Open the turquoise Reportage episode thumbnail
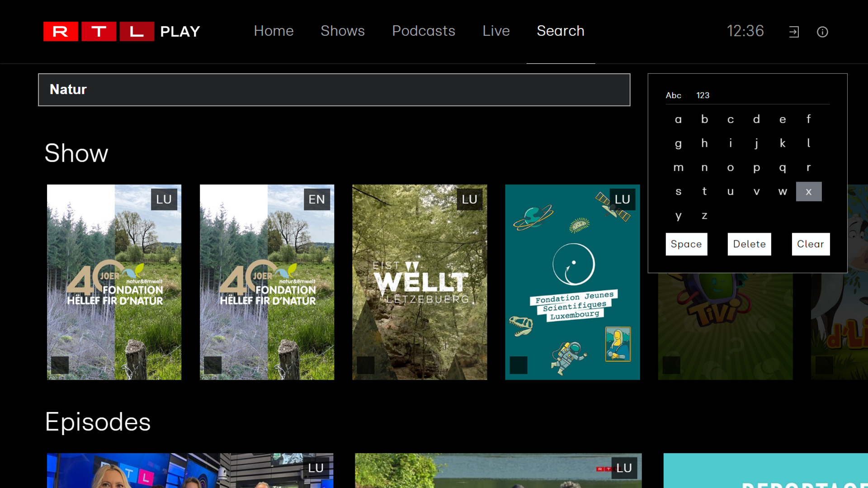The height and width of the screenshot is (488, 868). coord(766,470)
